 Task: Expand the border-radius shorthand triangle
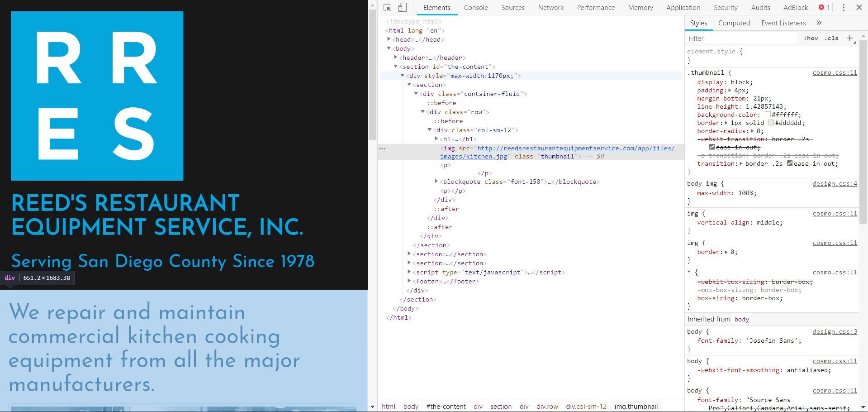click(x=753, y=131)
